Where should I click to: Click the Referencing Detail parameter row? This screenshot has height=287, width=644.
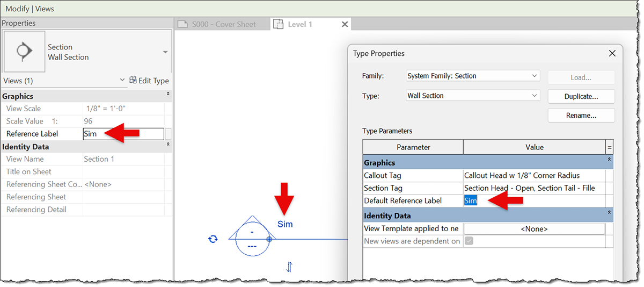pyautogui.click(x=86, y=210)
